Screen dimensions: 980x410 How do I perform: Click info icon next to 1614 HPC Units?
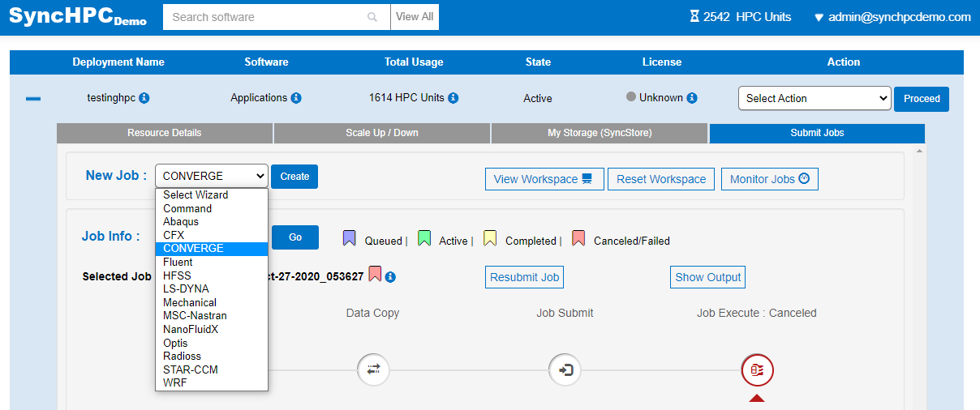453,98
